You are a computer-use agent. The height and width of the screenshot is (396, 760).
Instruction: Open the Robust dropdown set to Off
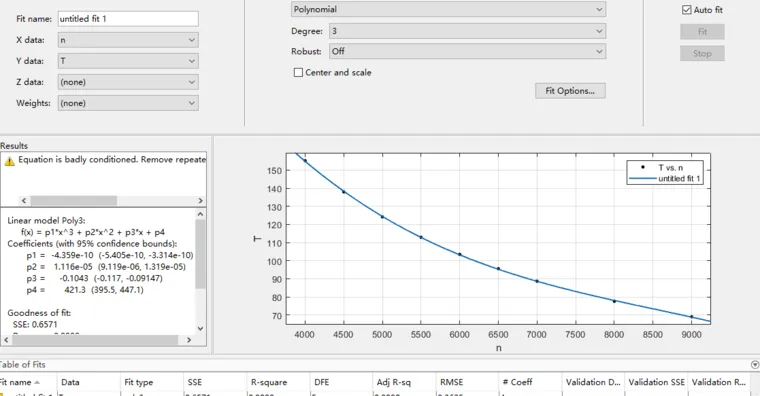(467, 51)
